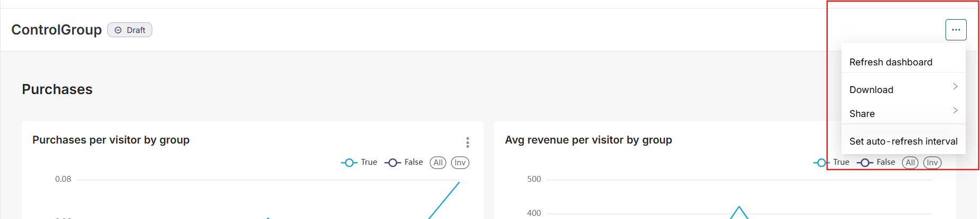The width and height of the screenshot is (980, 219).
Task: Toggle False series in Purchases per visitor legend
Action: tap(404, 162)
